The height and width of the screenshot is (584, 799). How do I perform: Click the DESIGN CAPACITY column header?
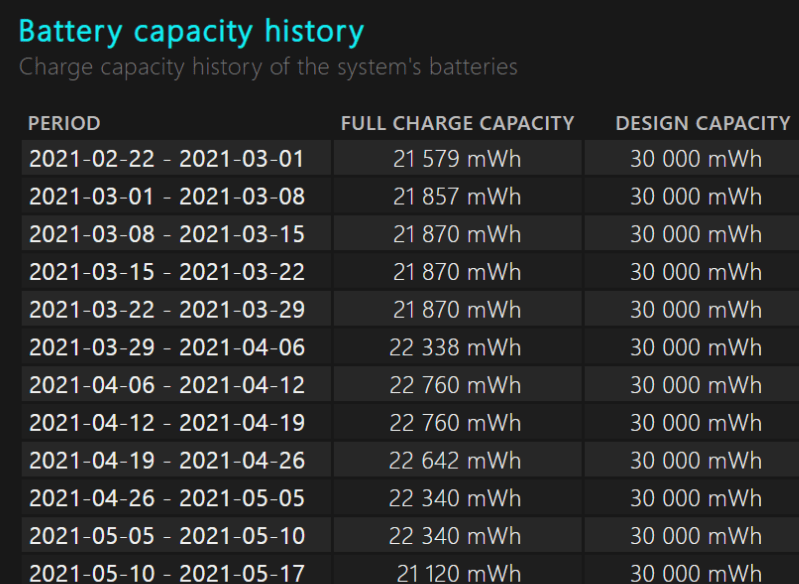(703, 123)
